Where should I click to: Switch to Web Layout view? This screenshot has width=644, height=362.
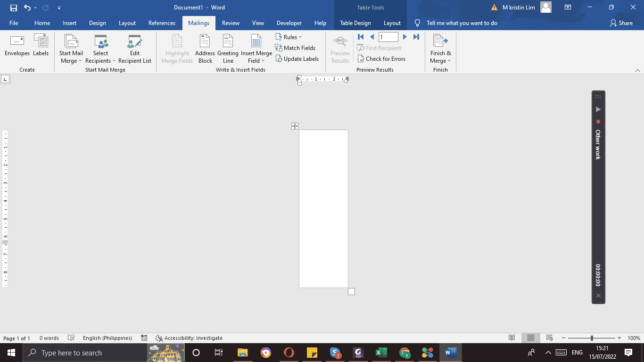click(549, 338)
